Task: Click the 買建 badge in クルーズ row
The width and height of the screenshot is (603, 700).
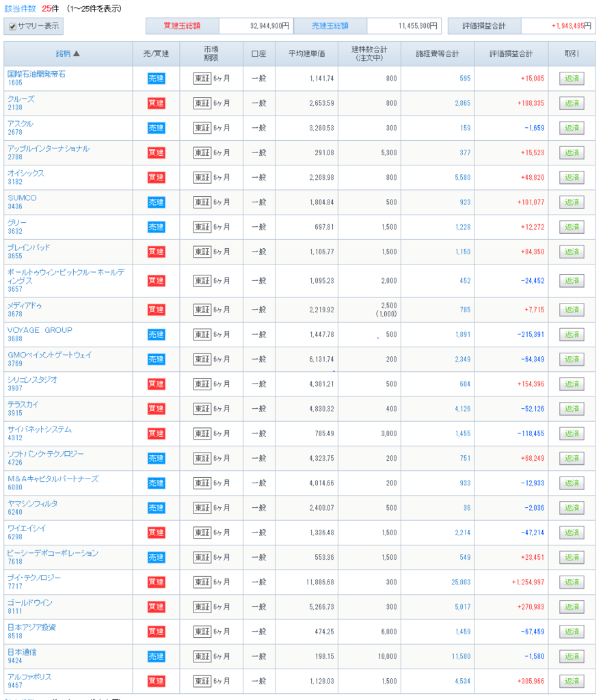Action: click(156, 103)
